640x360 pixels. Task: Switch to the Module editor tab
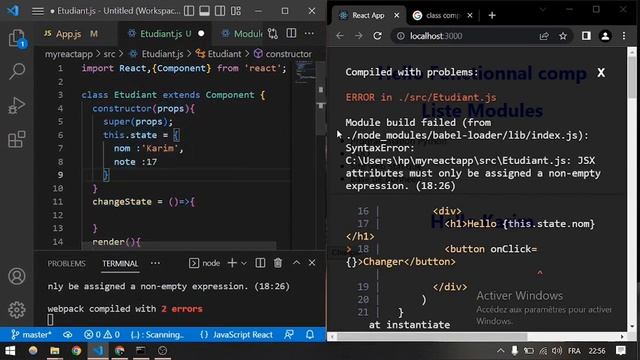241,34
